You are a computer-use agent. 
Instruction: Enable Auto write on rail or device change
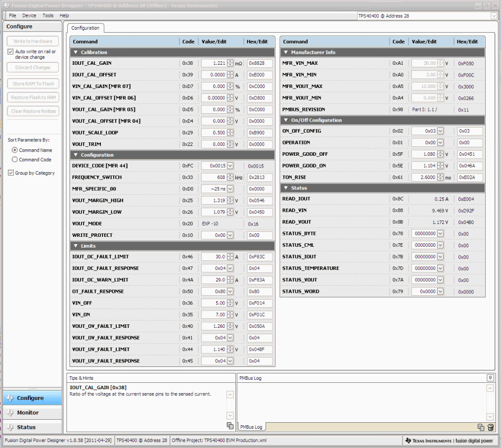[10, 51]
